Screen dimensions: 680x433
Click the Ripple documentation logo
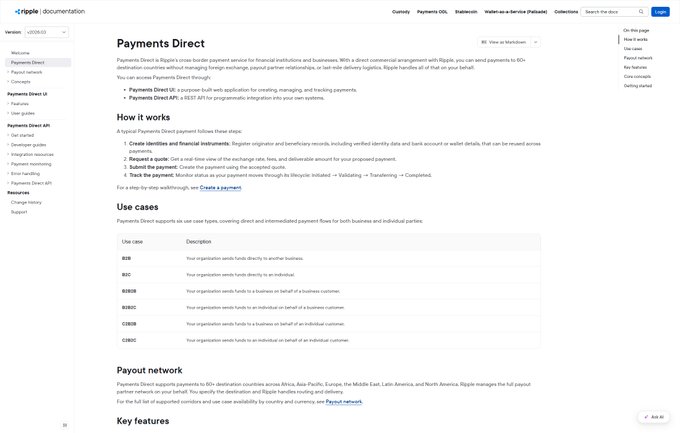[x=50, y=12]
